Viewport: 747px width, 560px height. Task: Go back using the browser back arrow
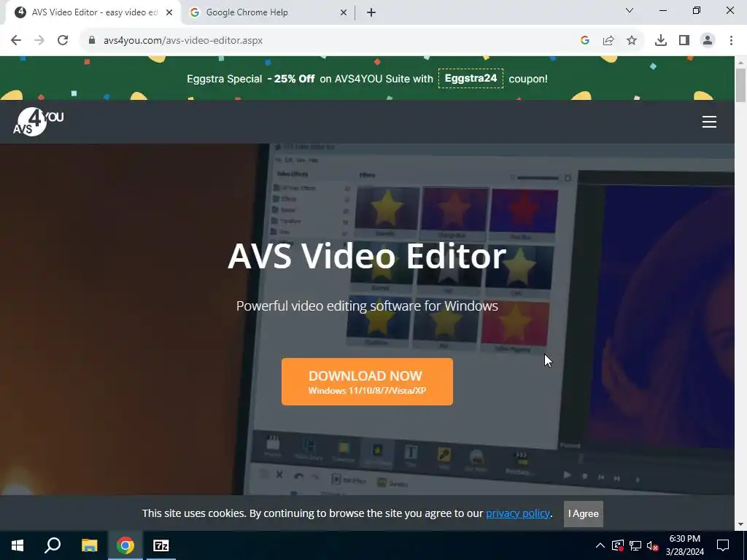click(16, 41)
